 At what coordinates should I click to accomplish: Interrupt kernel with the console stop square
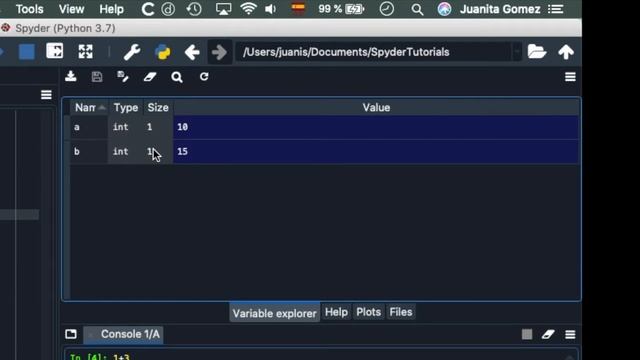coord(527,334)
